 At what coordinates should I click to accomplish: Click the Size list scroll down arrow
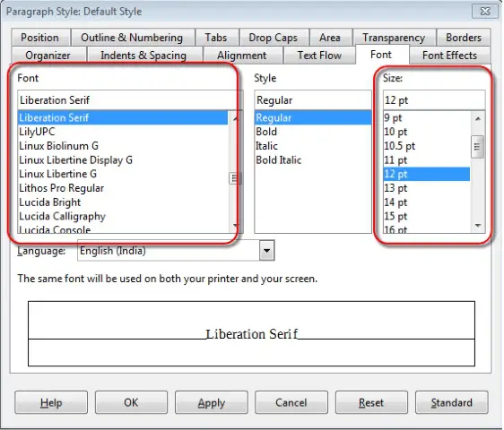(x=478, y=226)
